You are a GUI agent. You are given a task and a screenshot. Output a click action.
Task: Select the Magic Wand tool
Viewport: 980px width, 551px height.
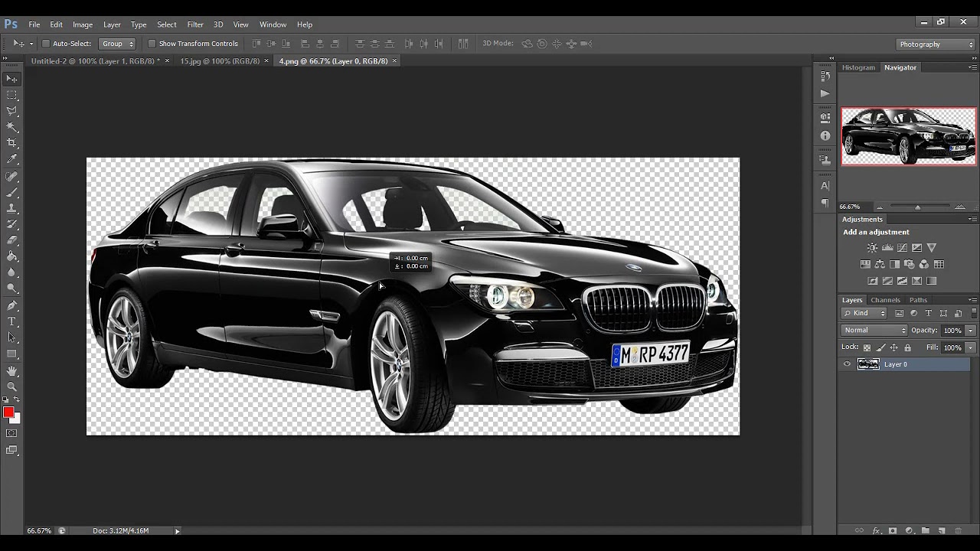coord(12,127)
